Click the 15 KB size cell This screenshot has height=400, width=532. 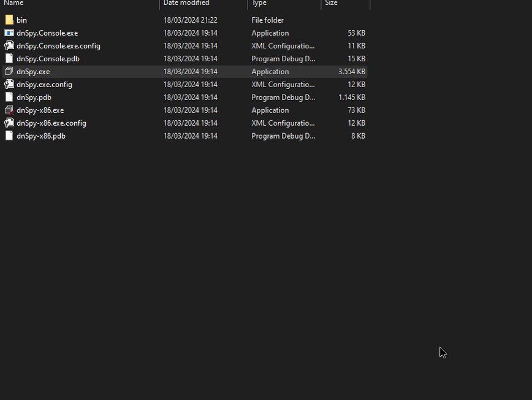pos(356,59)
